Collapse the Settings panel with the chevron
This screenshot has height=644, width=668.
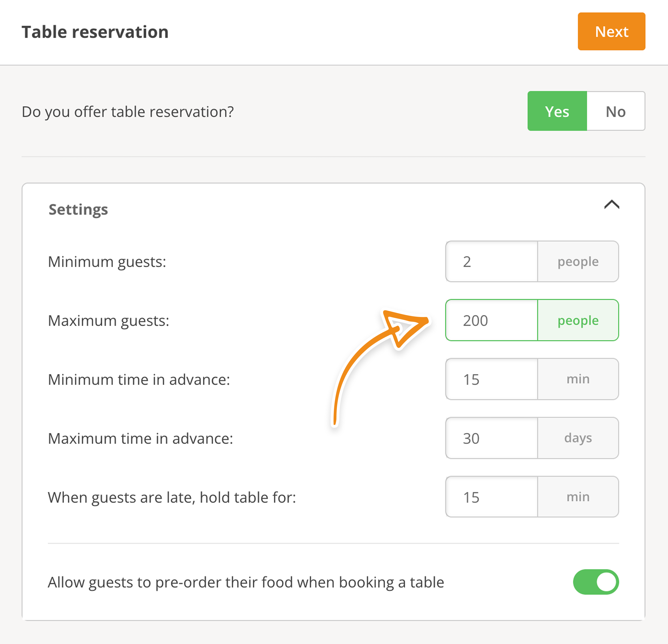click(x=611, y=205)
